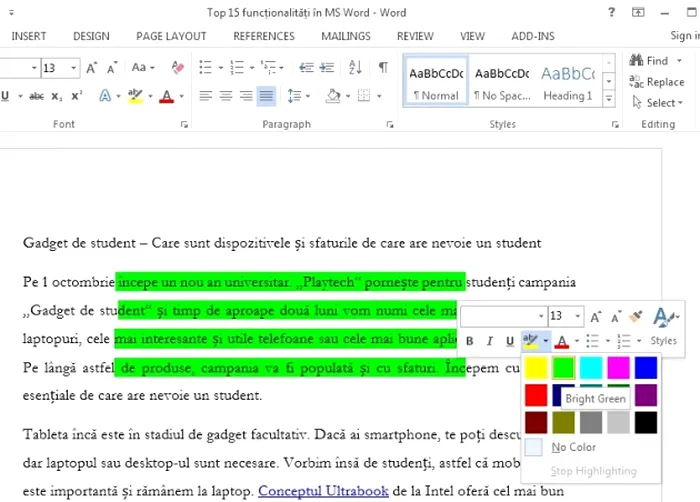Expand ribbon highlight color dropdown arrow
The image size is (700, 502).
(150, 96)
